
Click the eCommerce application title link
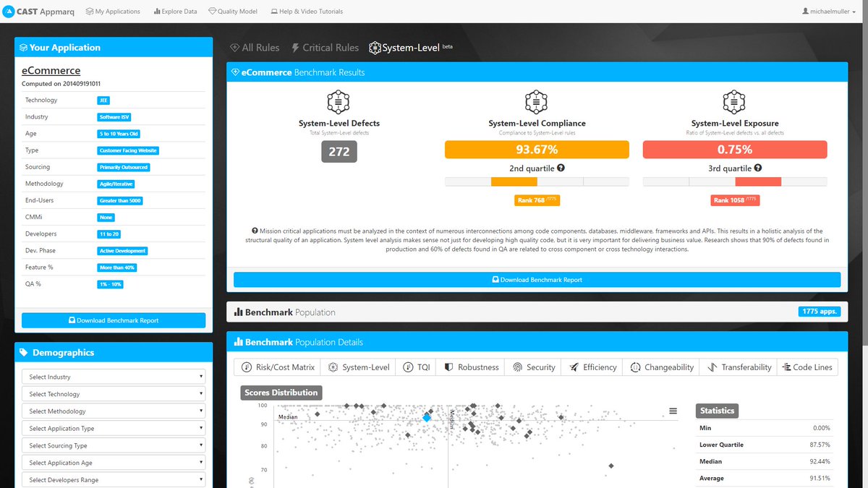tap(51, 71)
